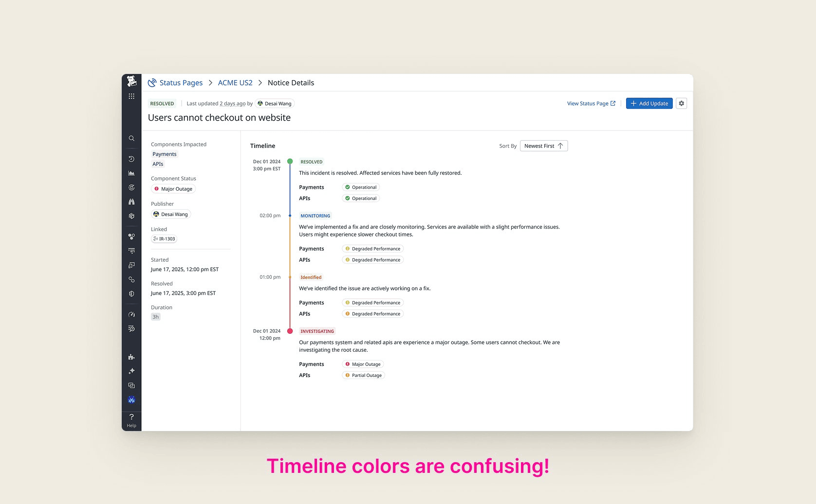Click the plus icon on Add Update

point(633,103)
